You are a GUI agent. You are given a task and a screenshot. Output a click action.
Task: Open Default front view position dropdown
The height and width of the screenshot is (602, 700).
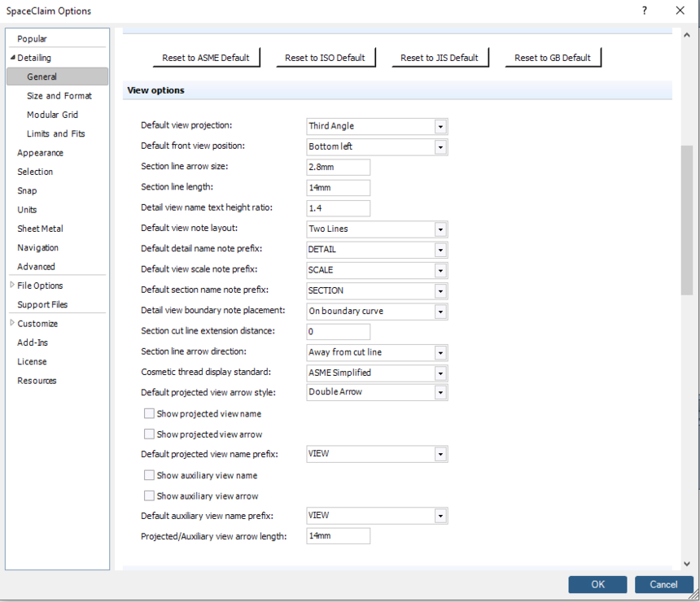(440, 146)
